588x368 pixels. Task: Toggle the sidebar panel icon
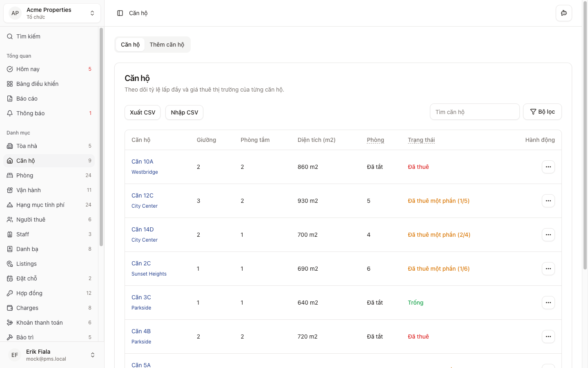(120, 13)
